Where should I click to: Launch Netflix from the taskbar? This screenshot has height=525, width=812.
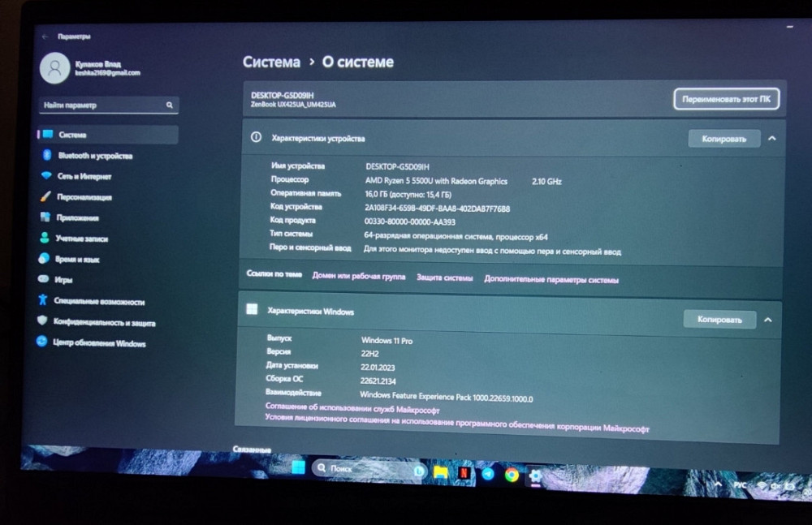[464, 471]
